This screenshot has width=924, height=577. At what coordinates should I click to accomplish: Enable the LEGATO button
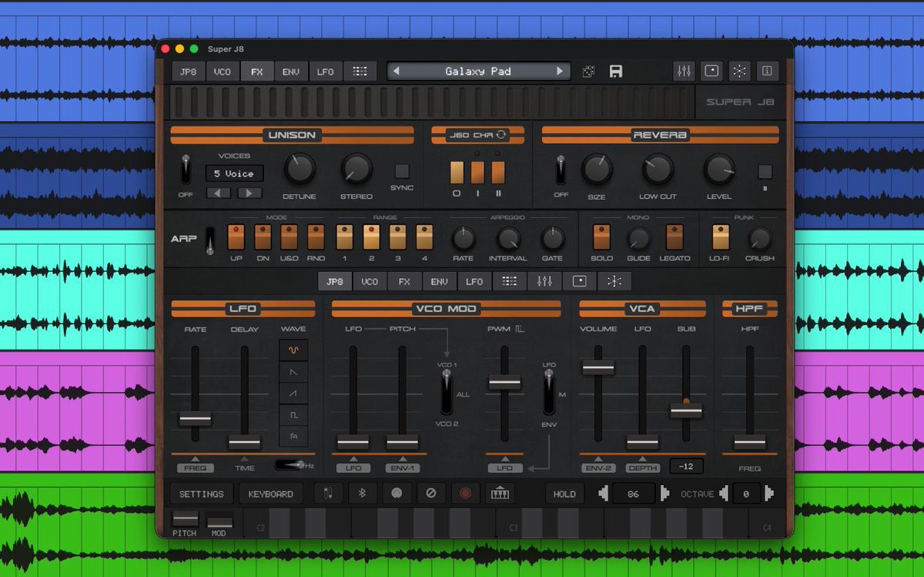tap(675, 237)
